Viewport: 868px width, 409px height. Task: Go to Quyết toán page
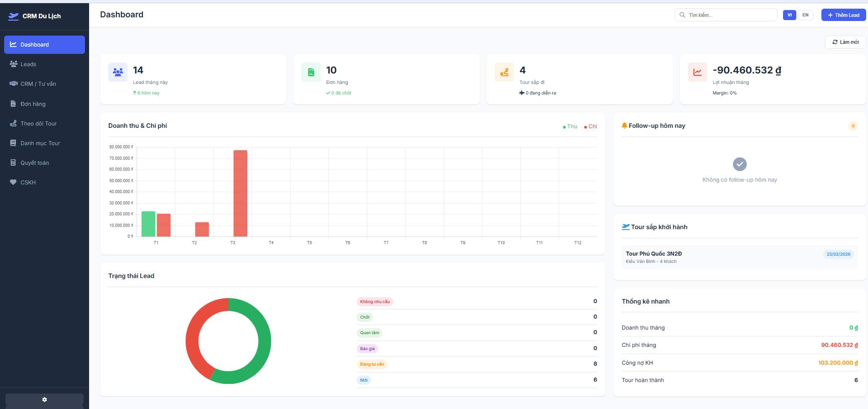[x=35, y=163]
